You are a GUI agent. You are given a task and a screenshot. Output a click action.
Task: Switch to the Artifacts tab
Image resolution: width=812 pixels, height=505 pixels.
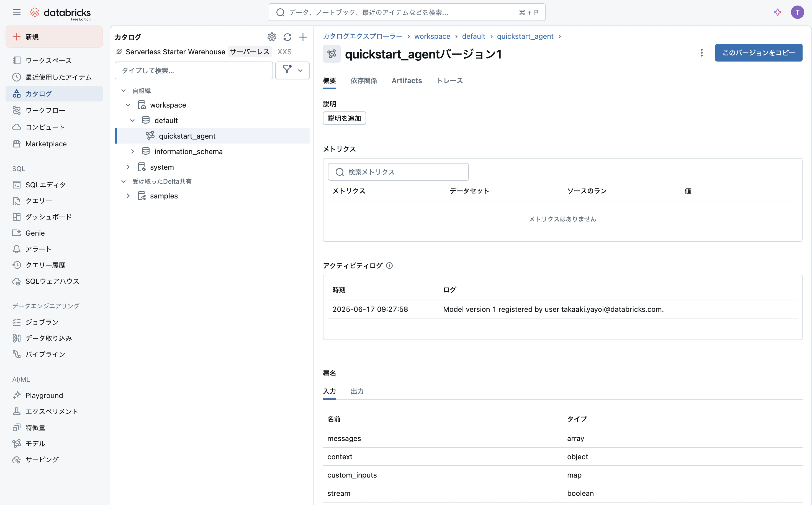(x=407, y=81)
